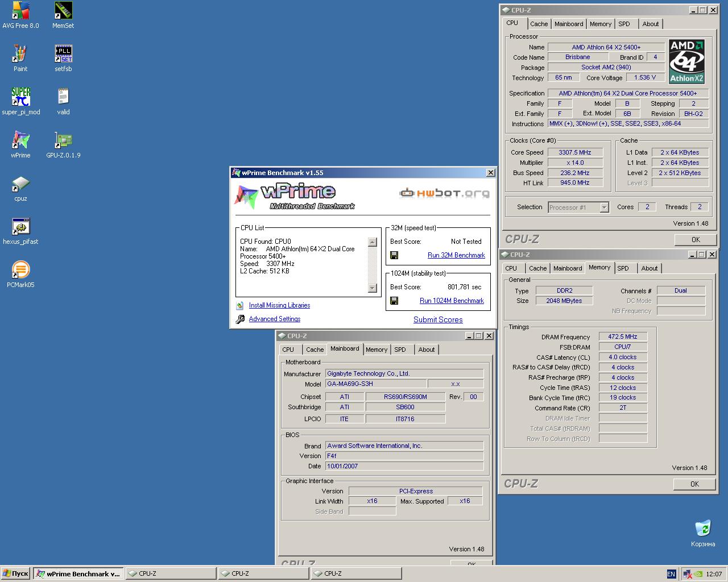
Task: Switch to Cache tab in top CPU-Z window
Action: tap(539, 24)
